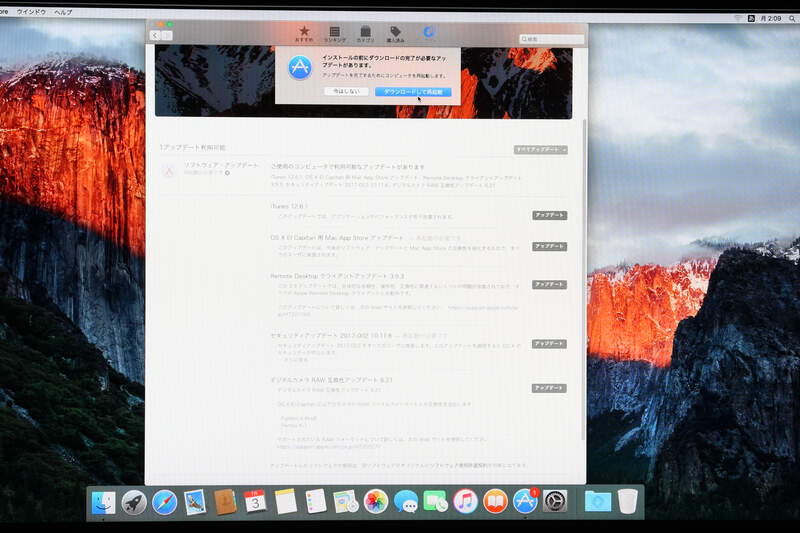Screen dimensions: 800x533
Task: Collapse the ソフトウェア・アップデート disclosure indicator
Action: point(228,173)
